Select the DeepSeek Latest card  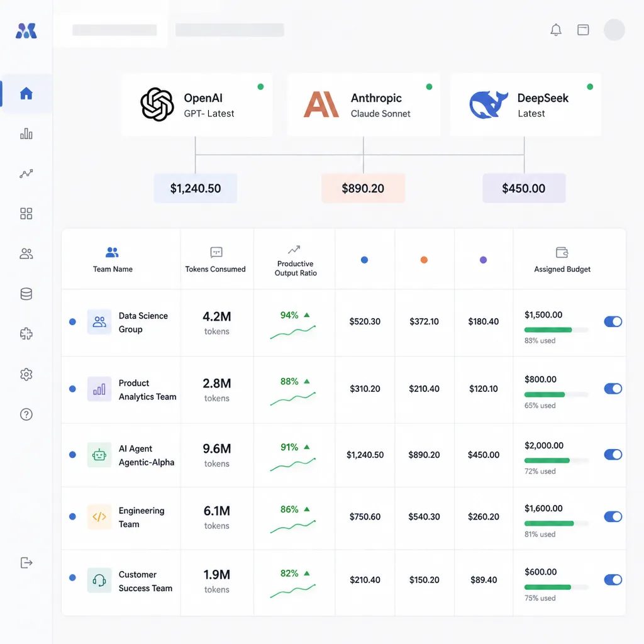526,105
